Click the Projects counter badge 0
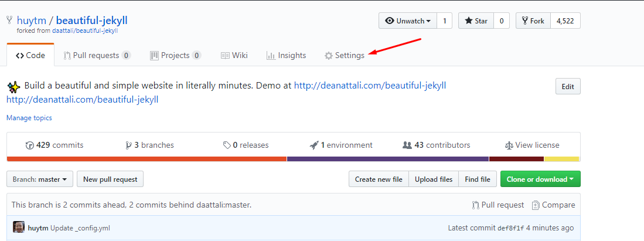This screenshot has height=241, width=644. 197,56
